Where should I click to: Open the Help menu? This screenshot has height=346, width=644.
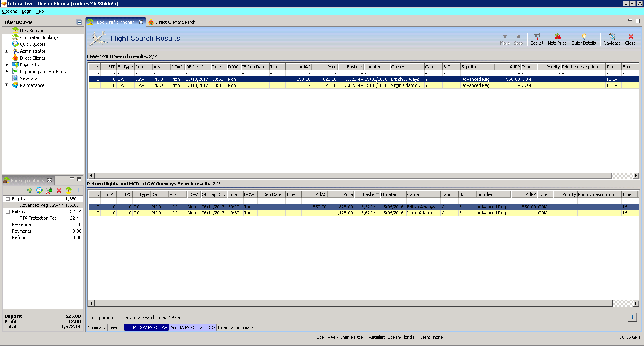tap(39, 12)
